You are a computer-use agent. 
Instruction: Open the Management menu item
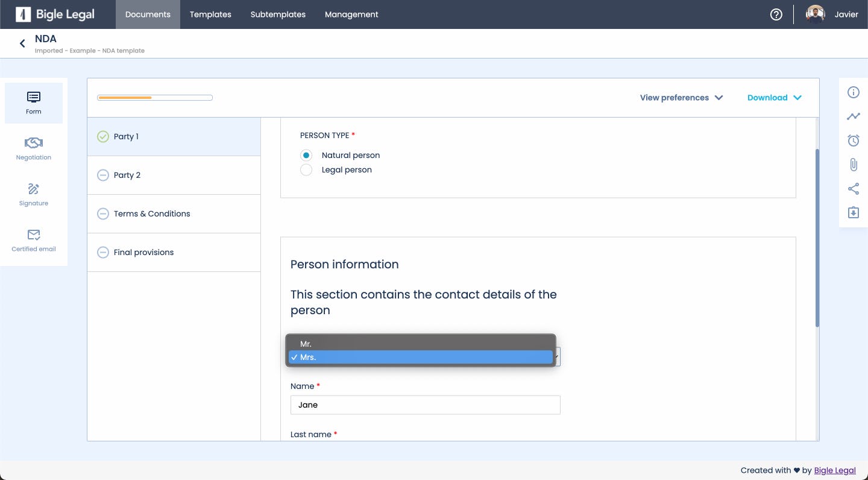(351, 14)
